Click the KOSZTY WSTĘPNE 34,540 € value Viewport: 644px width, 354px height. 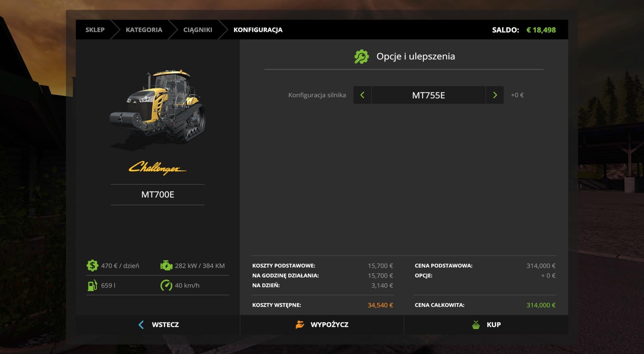click(380, 305)
